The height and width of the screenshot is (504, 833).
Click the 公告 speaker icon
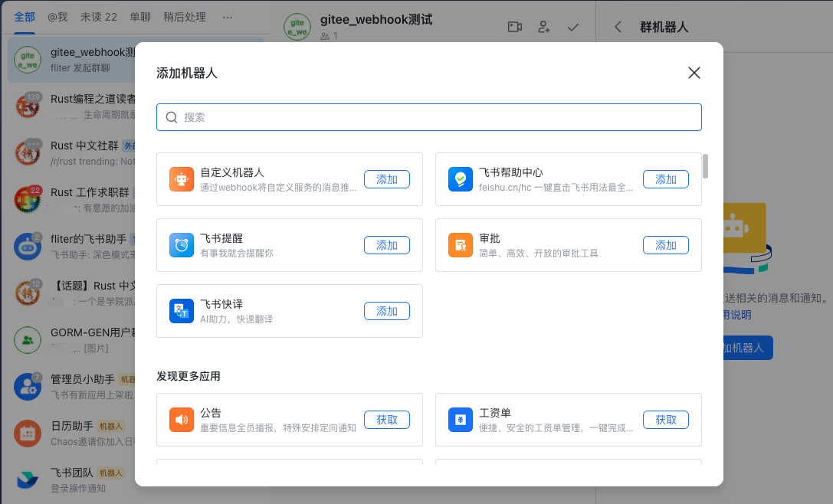[x=182, y=420]
